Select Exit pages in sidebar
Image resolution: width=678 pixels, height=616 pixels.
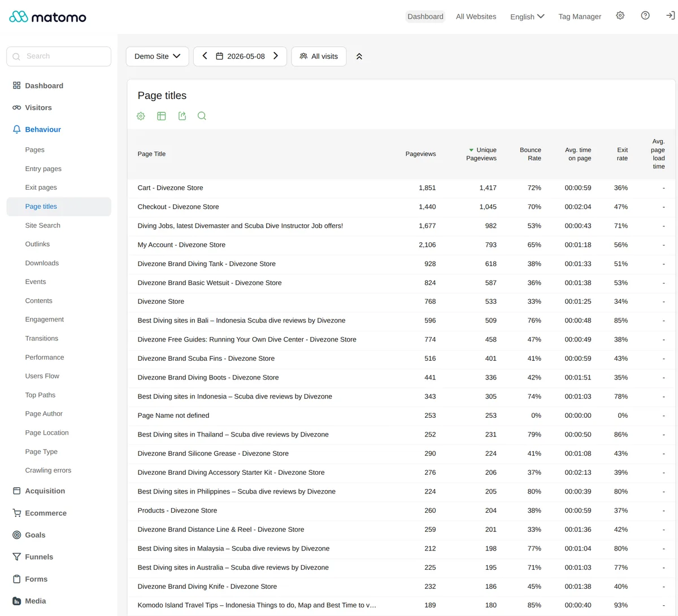[x=41, y=187]
